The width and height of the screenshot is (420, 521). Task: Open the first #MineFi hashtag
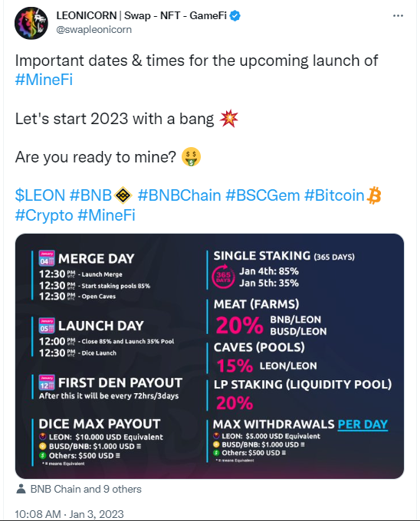[x=44, y=80]
